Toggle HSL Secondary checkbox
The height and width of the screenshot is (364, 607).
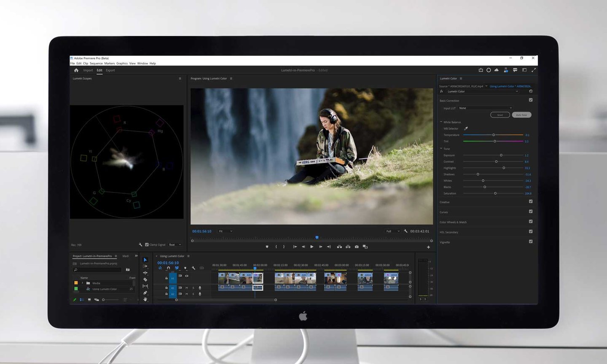531,231
